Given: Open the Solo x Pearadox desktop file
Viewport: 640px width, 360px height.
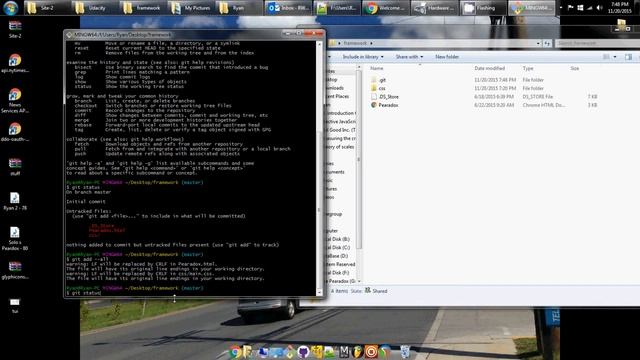Looking at the screenshot, I should click(15, 238).
